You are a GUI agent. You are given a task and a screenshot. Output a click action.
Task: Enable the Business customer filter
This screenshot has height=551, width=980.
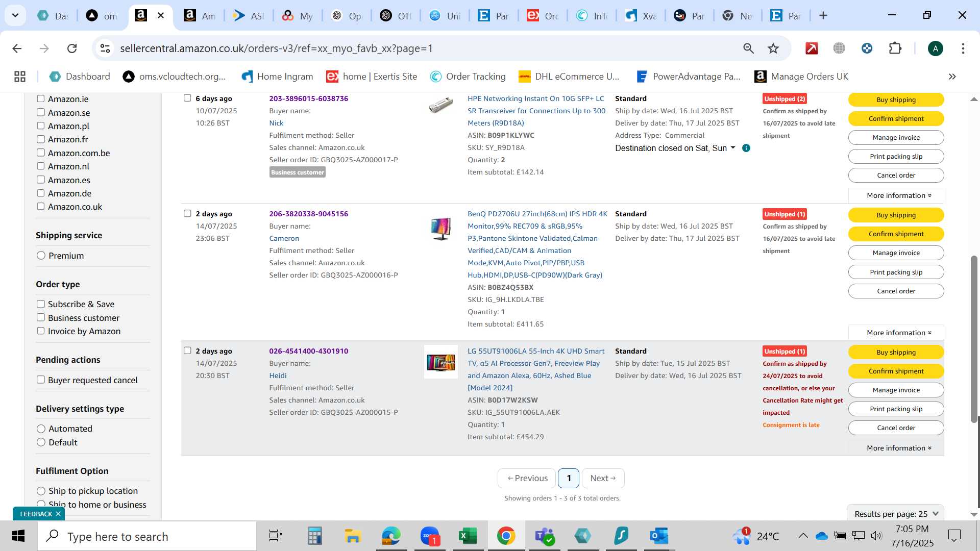41,318
